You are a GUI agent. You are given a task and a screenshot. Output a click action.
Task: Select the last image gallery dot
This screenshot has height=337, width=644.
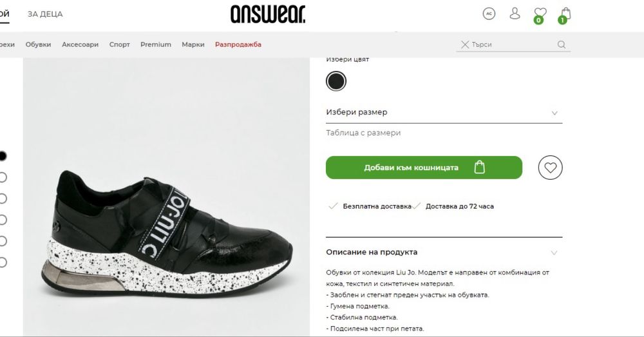pyautogui.click(x=2, y=262)
